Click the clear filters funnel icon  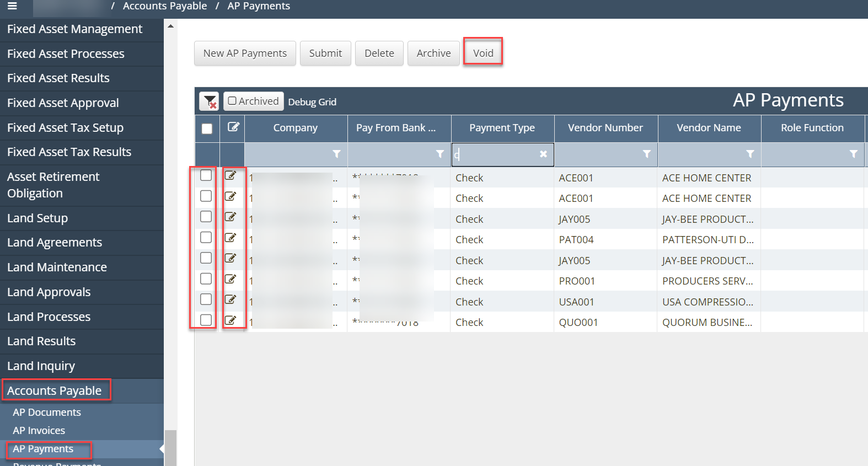pyautogui.click(x=209, y=101)
